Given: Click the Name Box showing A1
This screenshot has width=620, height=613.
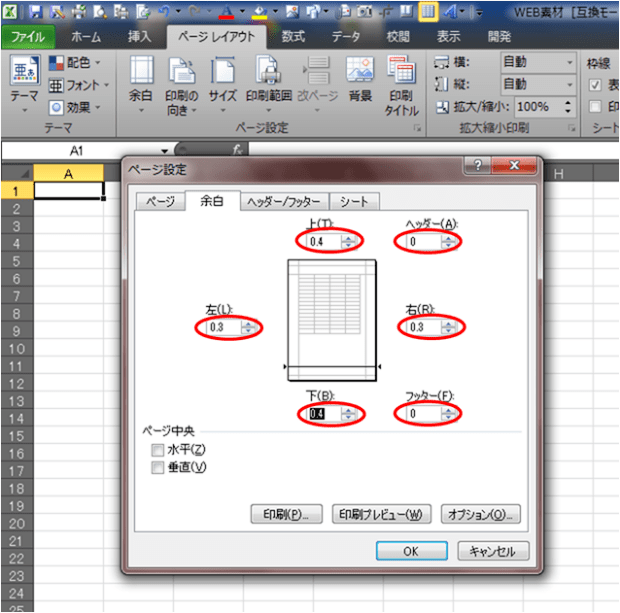Looking at the screenshot, I should 78,151.
